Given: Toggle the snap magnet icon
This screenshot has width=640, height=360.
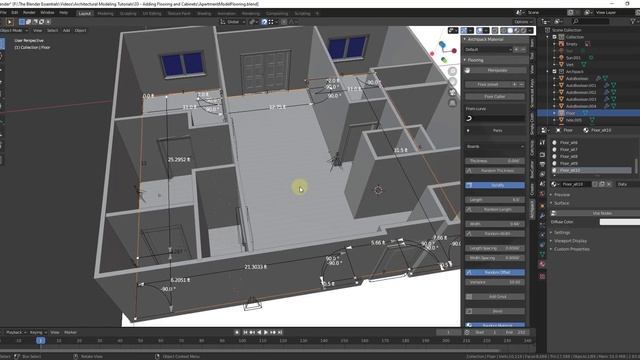Looking at the screenshot, I should (264, 22).
